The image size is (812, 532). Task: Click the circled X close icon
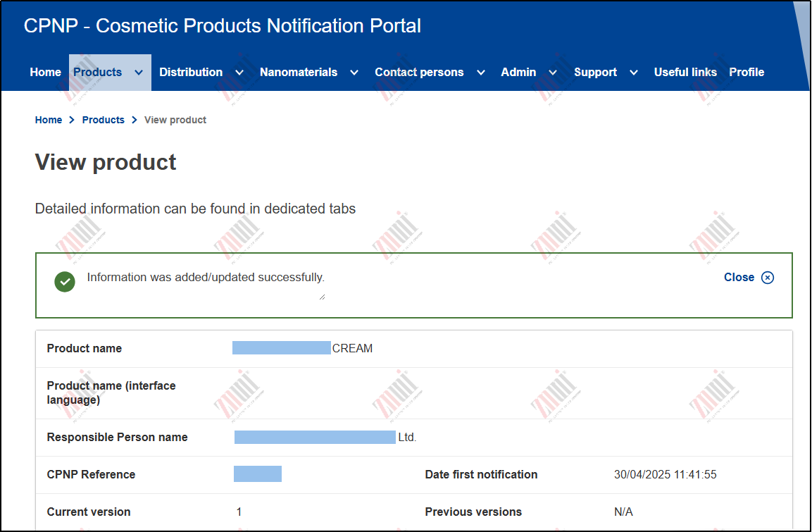(x=768, y=278)
